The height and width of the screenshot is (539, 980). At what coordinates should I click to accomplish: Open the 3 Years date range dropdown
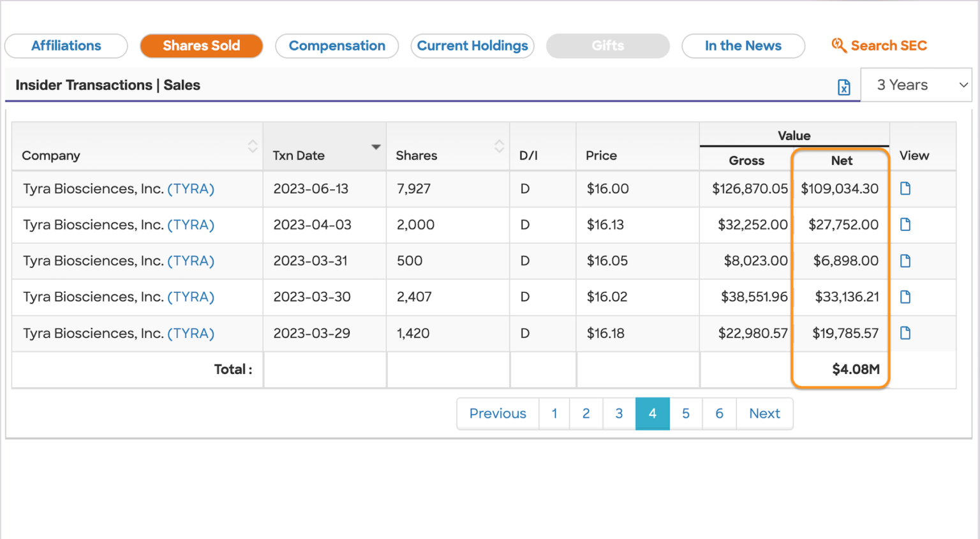click(916, 84)
